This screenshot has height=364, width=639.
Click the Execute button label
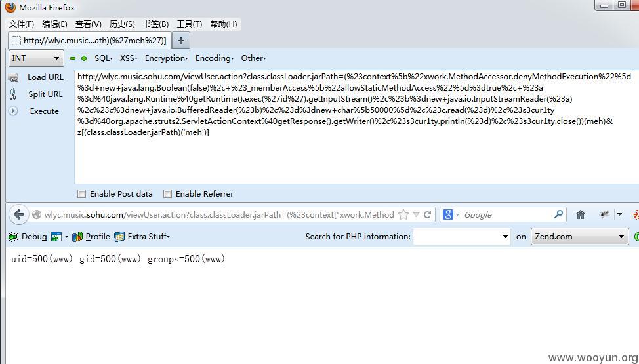click(x=45, y=111)
